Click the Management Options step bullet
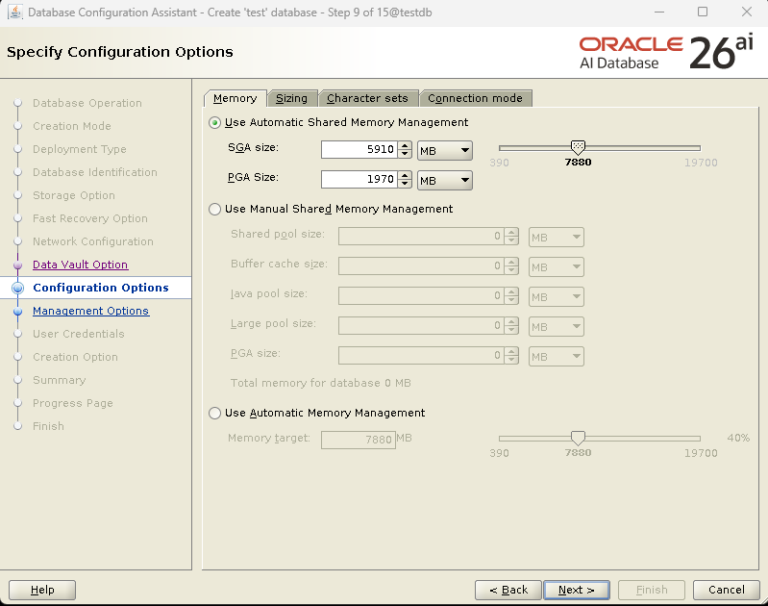This screenshot has width=768, height=606. coord(18,311)
